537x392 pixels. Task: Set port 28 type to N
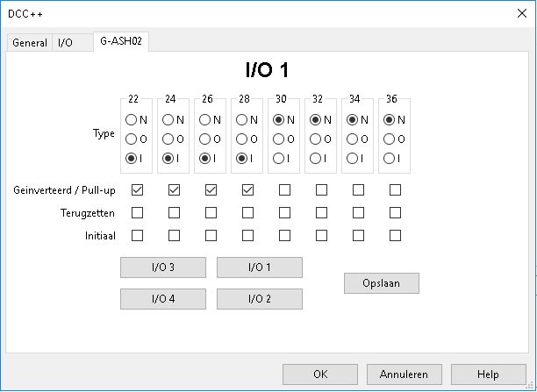[242, 119]
